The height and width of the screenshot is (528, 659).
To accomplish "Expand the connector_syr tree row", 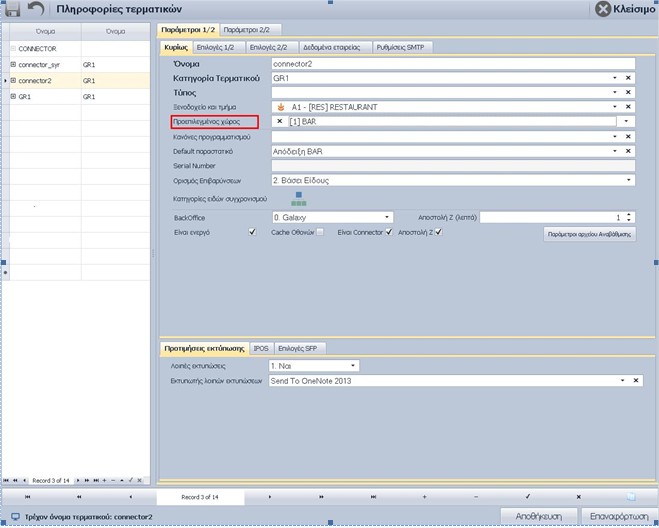I will click(13, 64).
